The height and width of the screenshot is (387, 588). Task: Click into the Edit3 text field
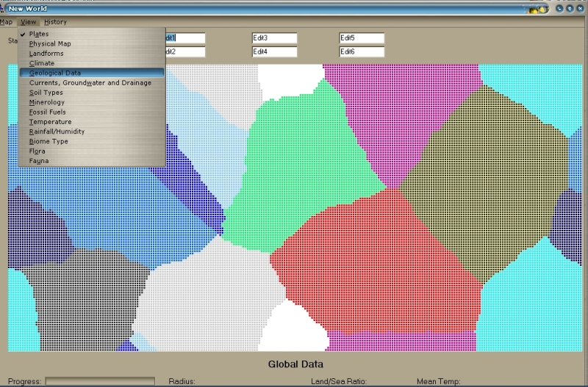pyautogui.click(x=274, y=38)
